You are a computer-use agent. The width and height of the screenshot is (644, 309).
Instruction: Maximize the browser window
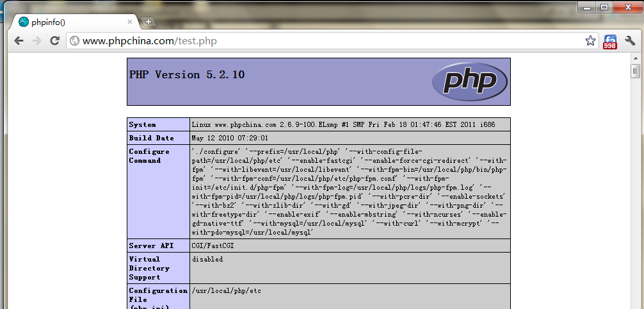604,8
